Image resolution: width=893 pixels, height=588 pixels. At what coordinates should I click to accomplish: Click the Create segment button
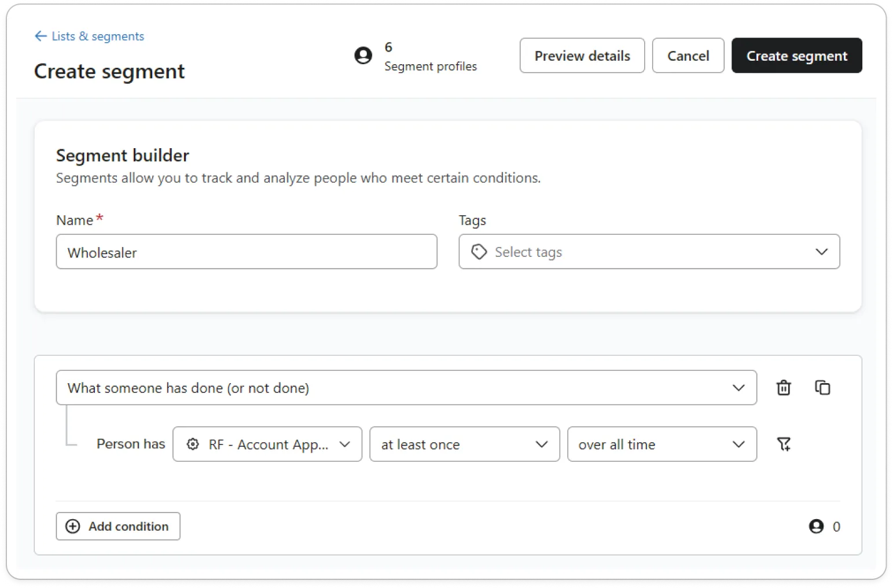coord(796,56)
